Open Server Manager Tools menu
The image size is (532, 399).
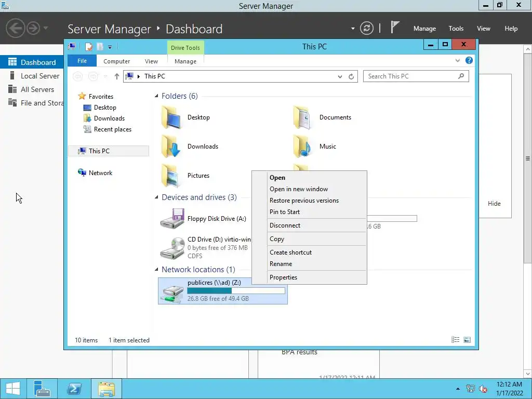pyautogui.click(x=456, y=29)
